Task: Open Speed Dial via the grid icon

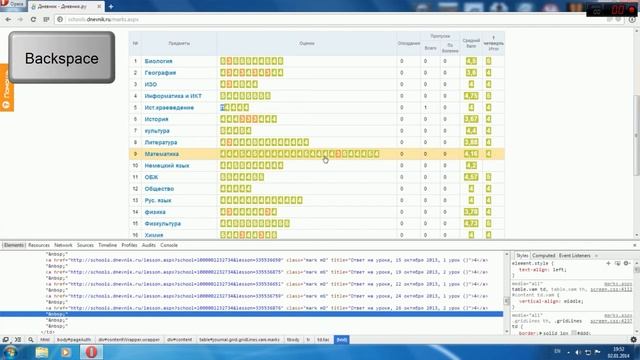Action: pyautogui.click(x=46, y=19)
